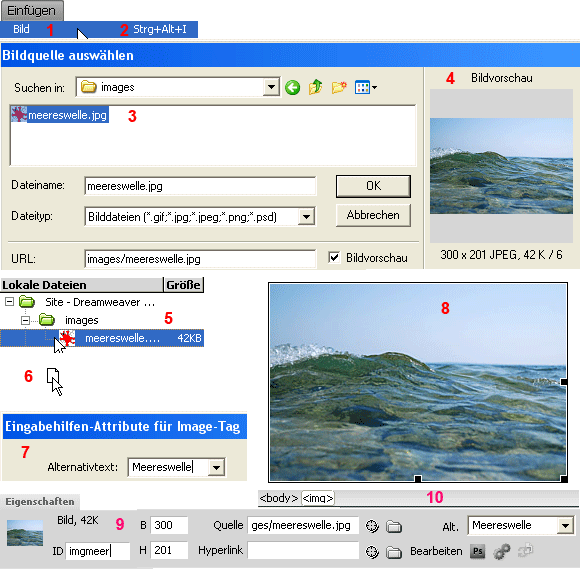Collapse the images folder in file tree

(25, 320)
